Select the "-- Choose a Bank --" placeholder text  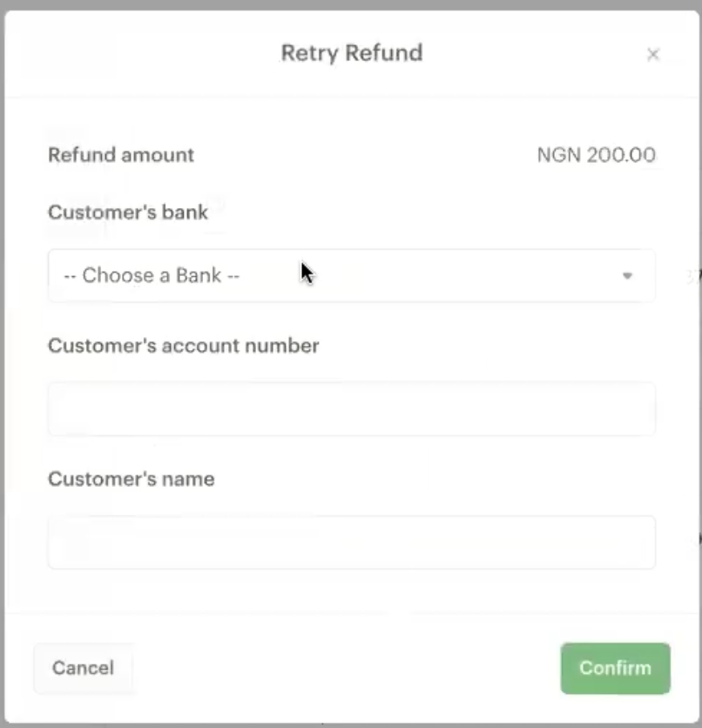click(152, 276)
